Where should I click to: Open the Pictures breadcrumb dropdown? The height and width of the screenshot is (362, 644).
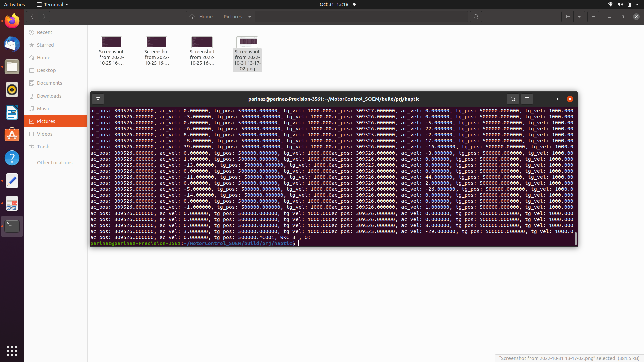249,16
